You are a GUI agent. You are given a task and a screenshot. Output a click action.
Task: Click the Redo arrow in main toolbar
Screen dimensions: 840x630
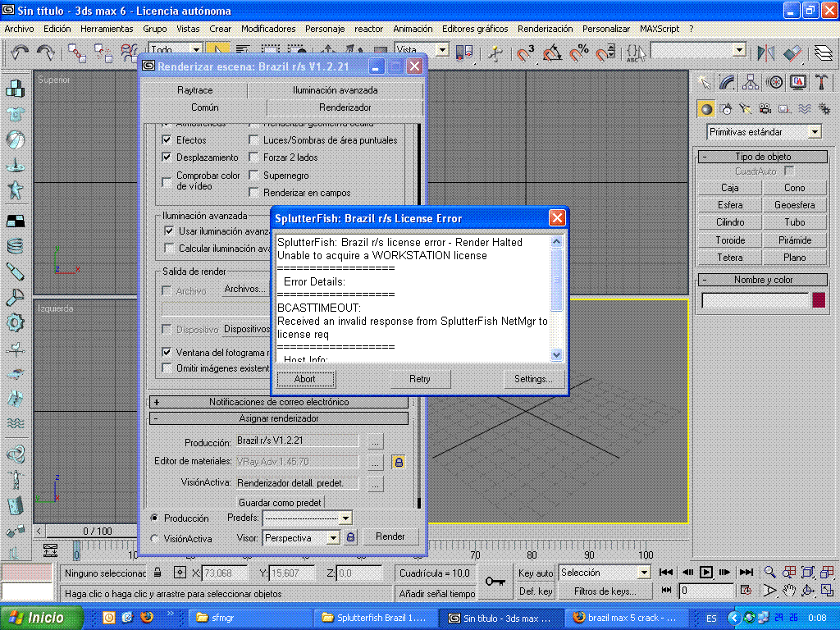point(46,52)
